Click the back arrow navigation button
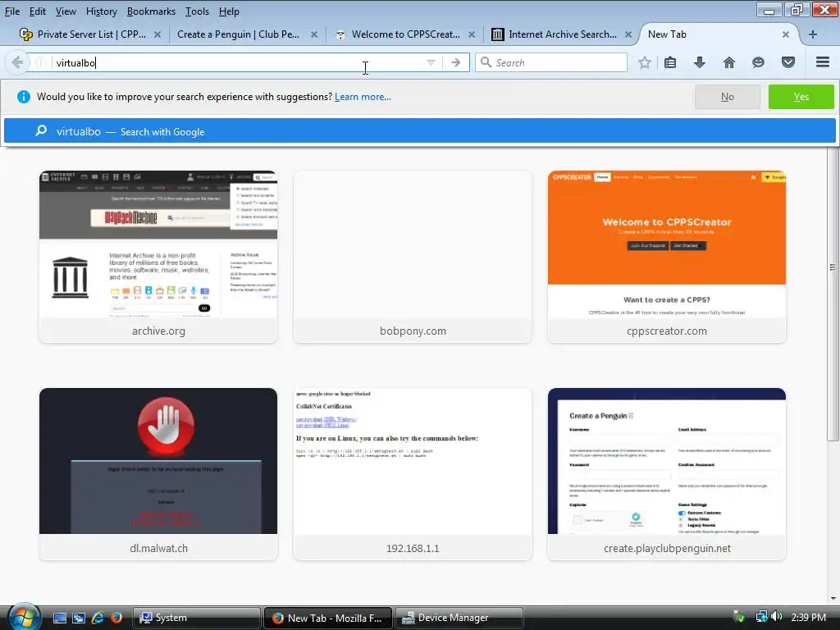Viewport: 840px width, 630px height. pos(16,62)
